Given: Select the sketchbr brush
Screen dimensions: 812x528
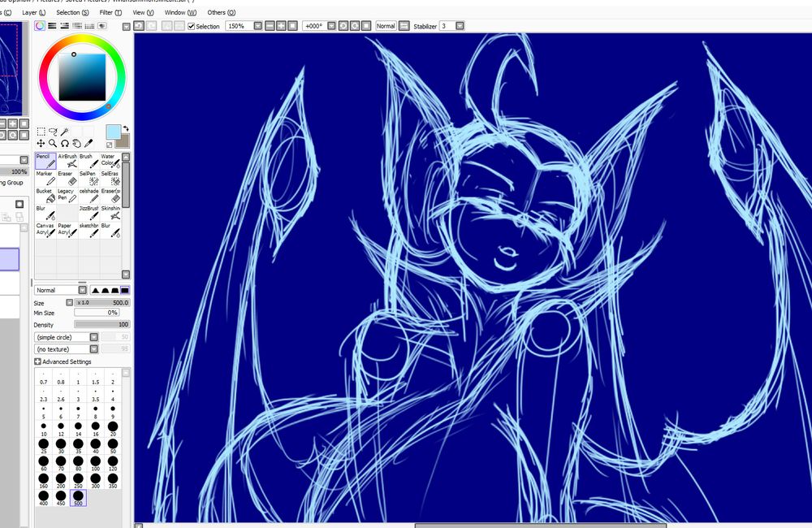Looking at the screenshot, I should (89, 230).
